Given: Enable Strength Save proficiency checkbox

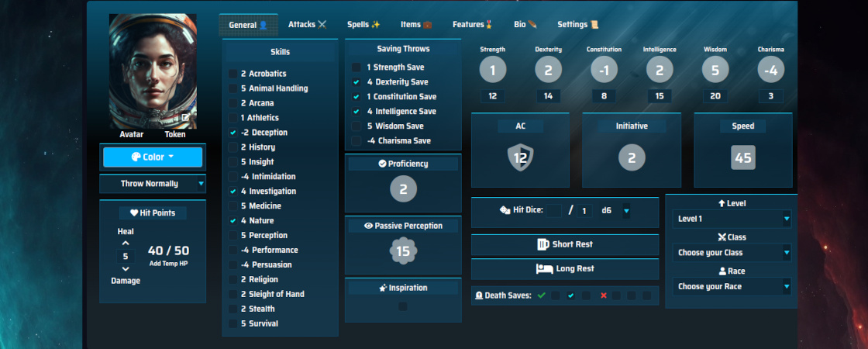Looking at the screenshot, I should pyautogui.click(x=356, y=67).
